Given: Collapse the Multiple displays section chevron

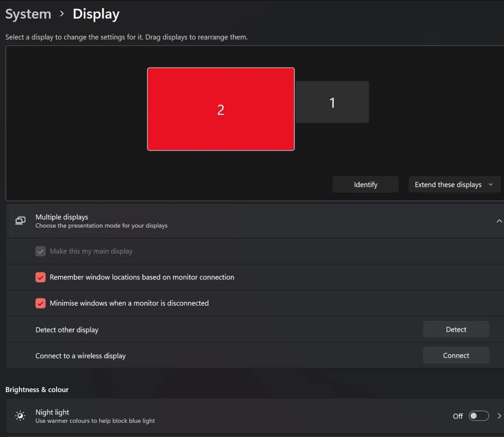Looking at the screenshot, I should coord(499,221).
